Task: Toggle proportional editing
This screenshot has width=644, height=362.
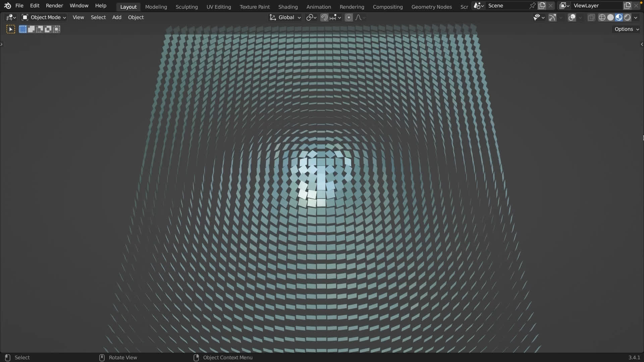Action: click(349, 17)
